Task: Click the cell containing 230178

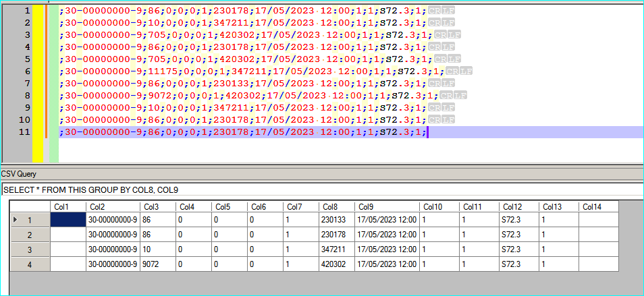Action: tap(337, 235)
